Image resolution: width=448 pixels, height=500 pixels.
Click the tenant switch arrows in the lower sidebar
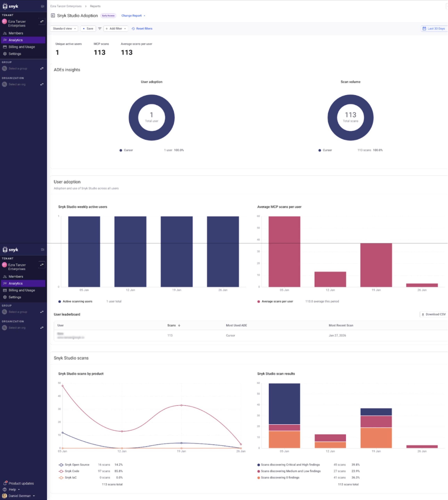(42, 265)
